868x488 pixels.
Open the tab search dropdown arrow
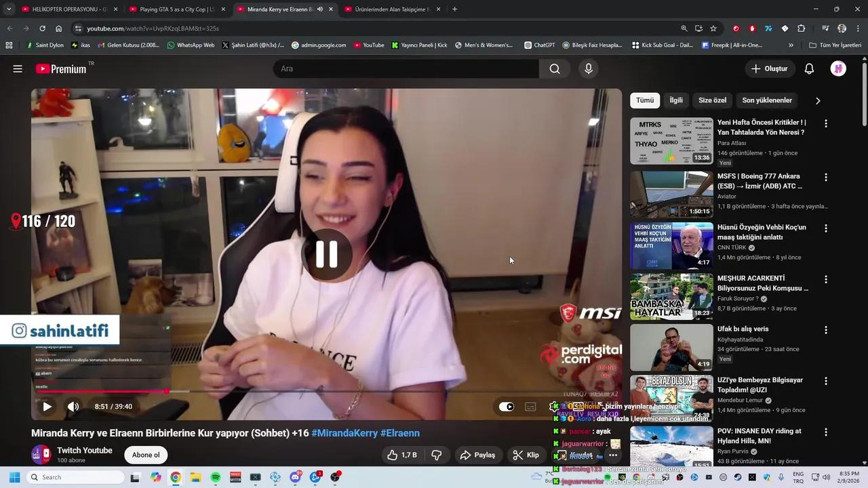8,9
